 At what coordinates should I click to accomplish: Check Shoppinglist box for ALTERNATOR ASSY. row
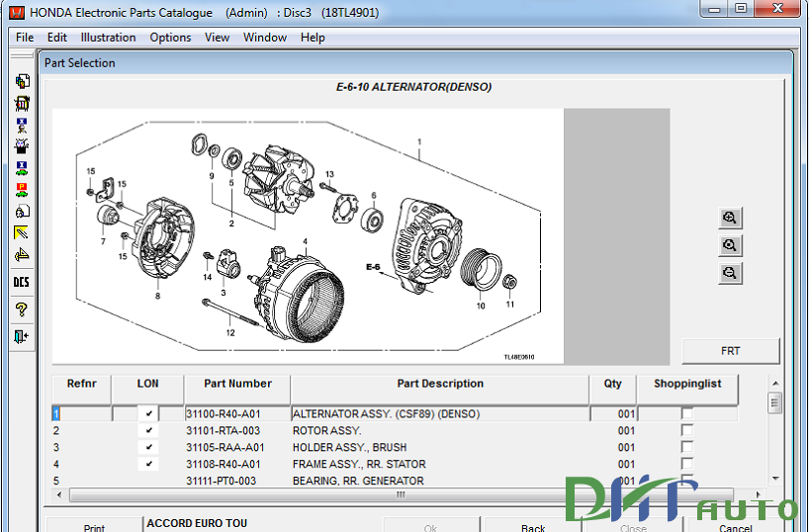click(686, 413)
